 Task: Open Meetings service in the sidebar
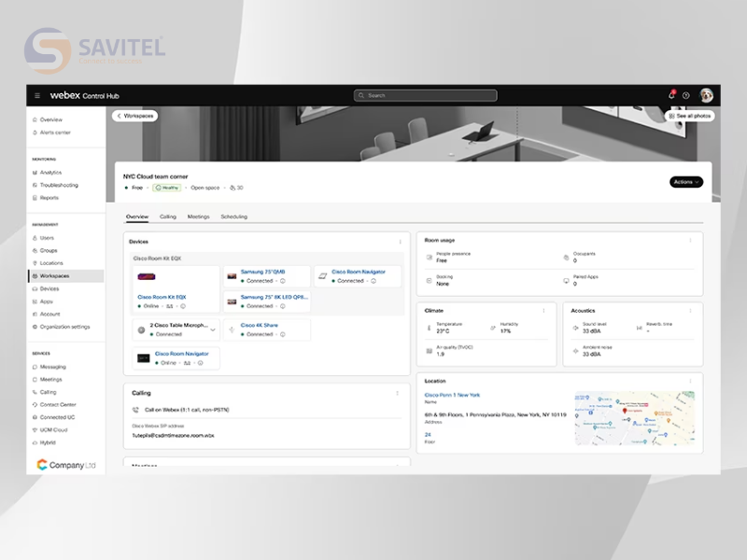tap(51, 380)
